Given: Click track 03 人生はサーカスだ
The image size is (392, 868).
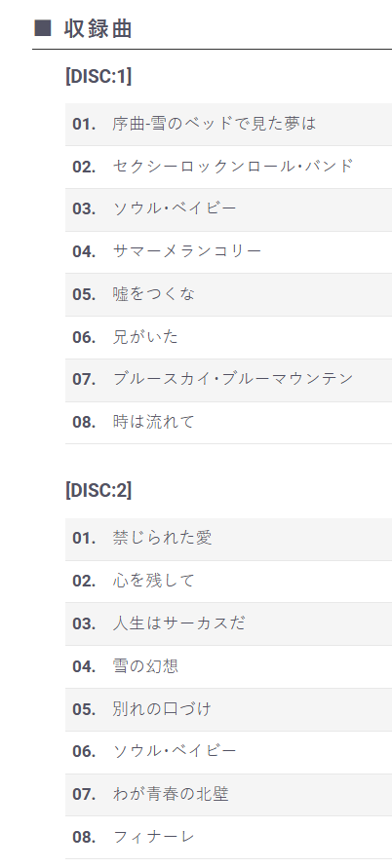Looking at the screenshot, I should [x=228, y=623].
